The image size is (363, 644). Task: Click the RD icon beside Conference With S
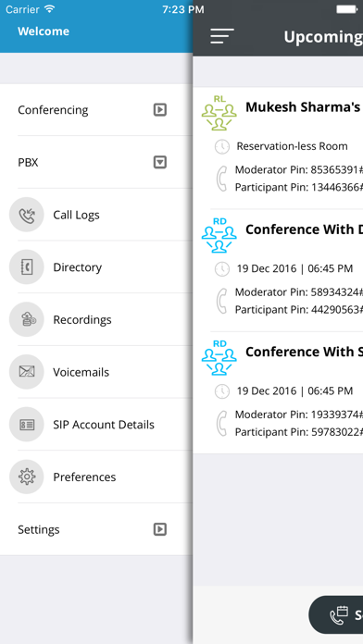coord(219,358)
